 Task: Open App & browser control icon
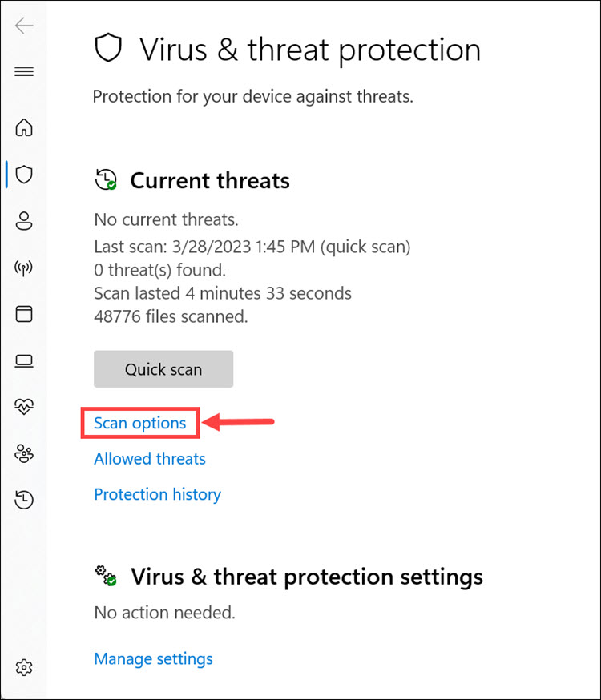pyautogui.click(x=24, y=314)
